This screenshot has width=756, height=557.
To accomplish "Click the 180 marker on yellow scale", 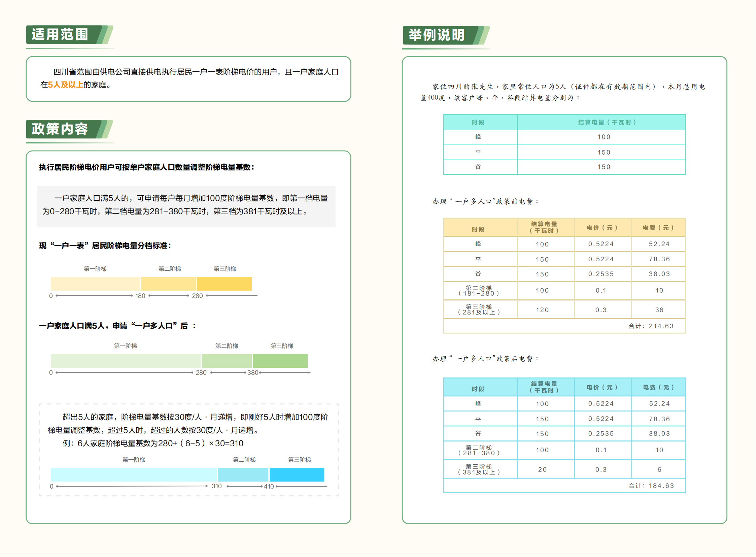I will pos(140,296).
